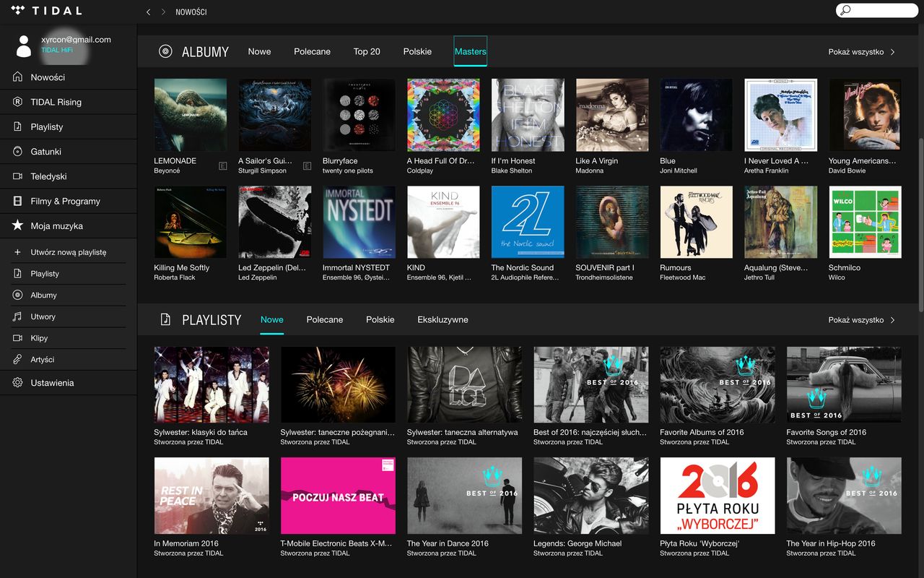Click the PLAYLISTY section note icon
The height and width of the screenshot is (578, 924).
(x=165, y=319)
